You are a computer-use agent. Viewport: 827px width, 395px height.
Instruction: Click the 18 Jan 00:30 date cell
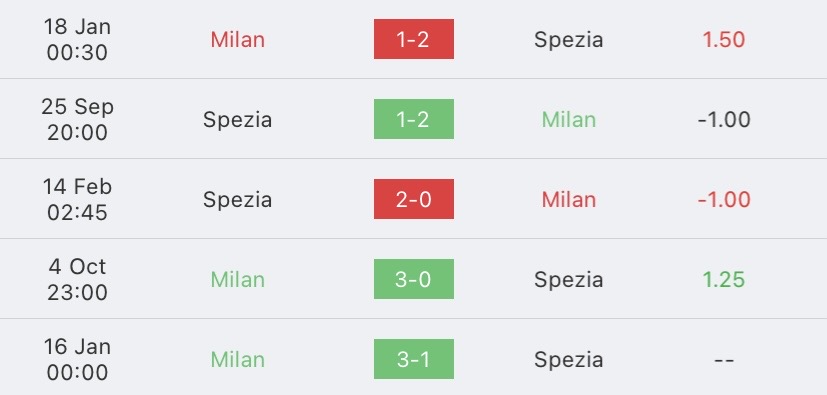77,40
